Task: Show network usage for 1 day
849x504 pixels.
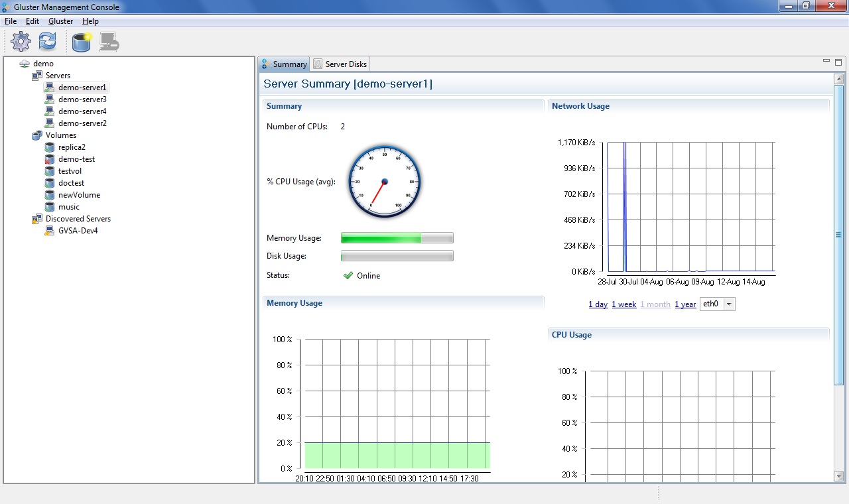Action: pyautogui.click(x=598, y=304)
